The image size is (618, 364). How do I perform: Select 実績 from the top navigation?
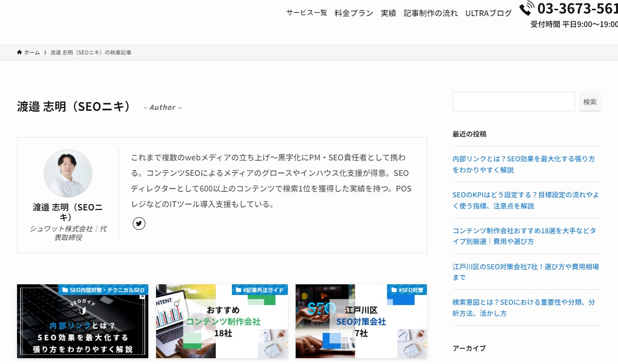coord(388,13)
